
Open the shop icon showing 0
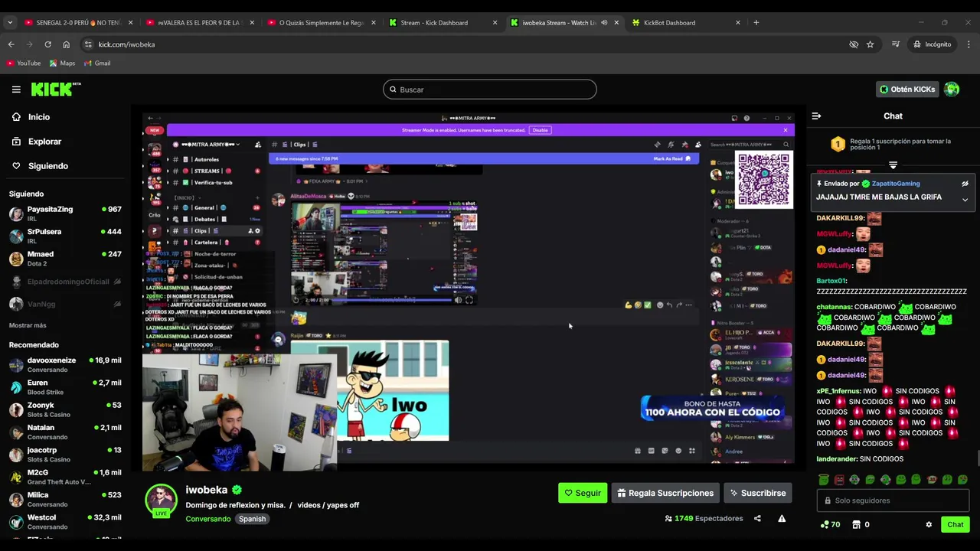(x=860, y=524)
